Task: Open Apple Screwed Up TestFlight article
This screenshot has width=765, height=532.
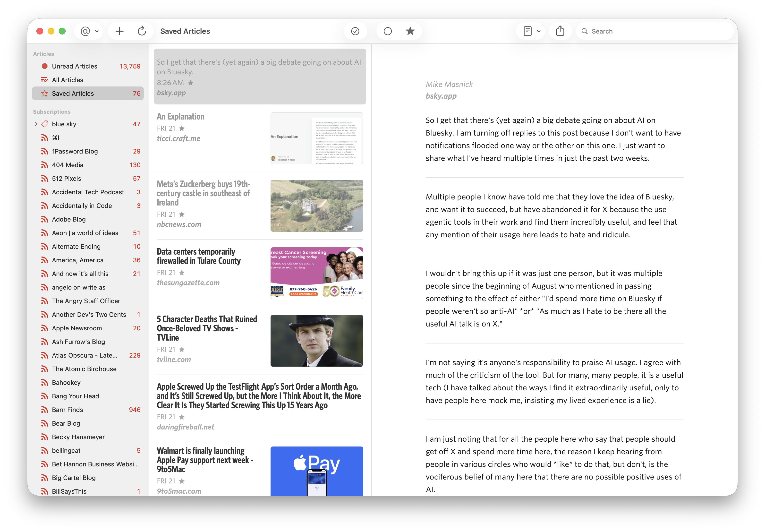Action: pyautogui.click(x=260, y=407)
